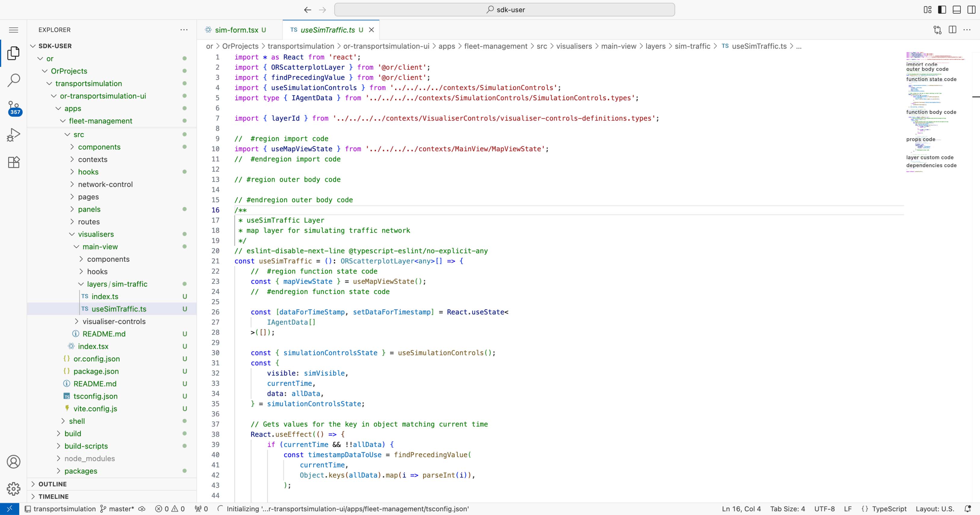Click the sdk-user command center search box
The image size is (980, 515).
[x=504, y=10]
